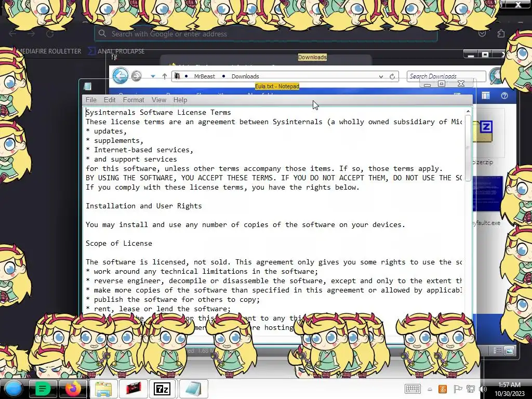Click the heading 'Installation and User Rights'
This screenshot has height=399, width=532.
tap(143, 206)
